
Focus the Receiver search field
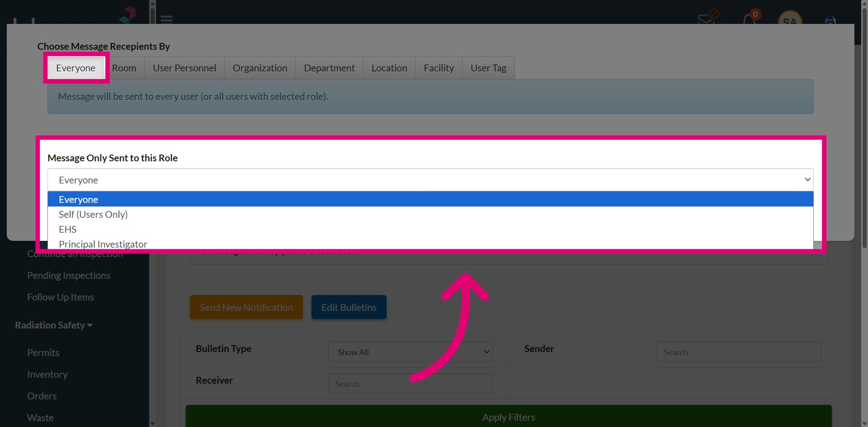tap(410, 384)
